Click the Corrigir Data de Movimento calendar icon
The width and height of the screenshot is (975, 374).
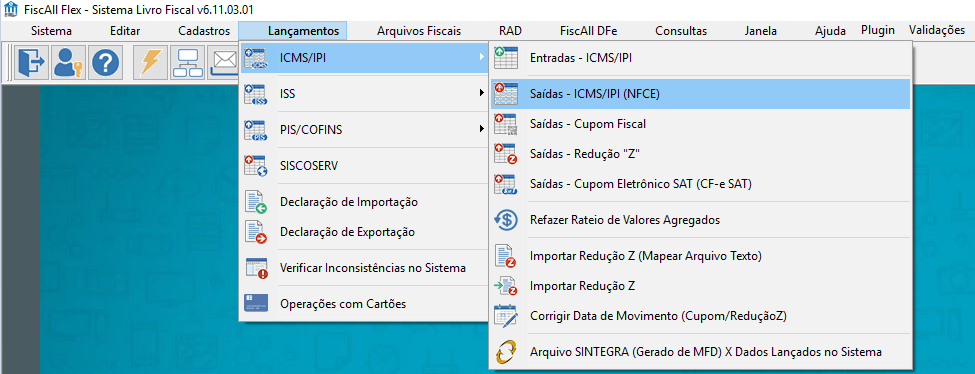click(506, 316)
